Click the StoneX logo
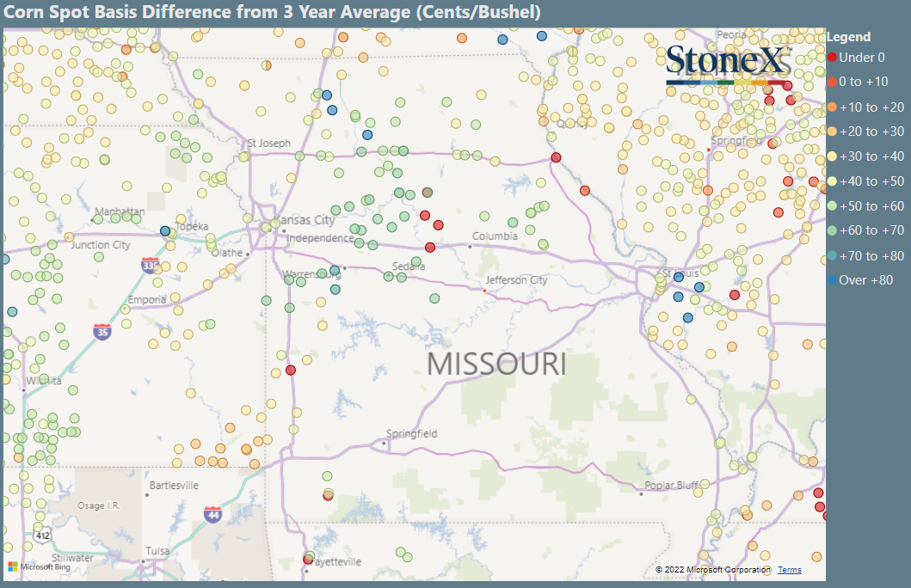 click(729, 64)
